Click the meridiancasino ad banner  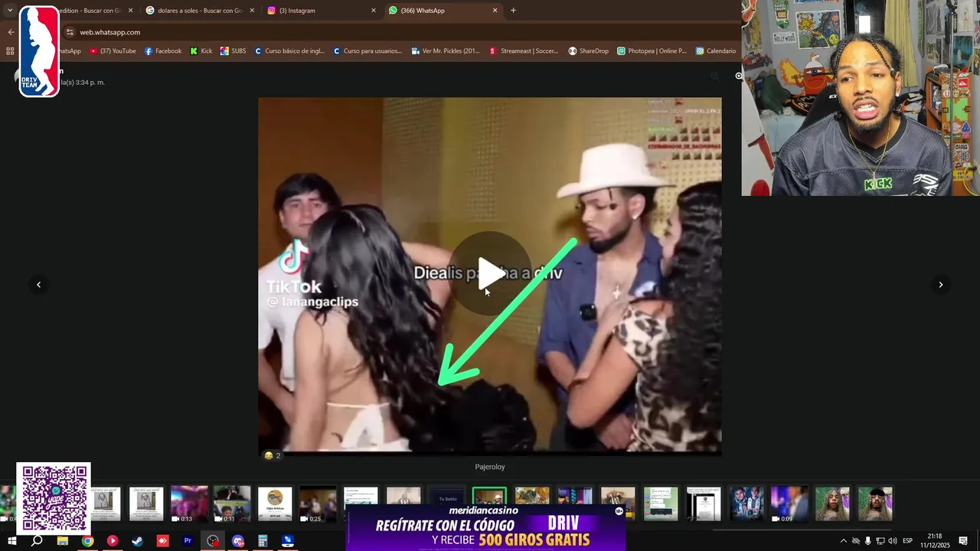tap(485, 528)
